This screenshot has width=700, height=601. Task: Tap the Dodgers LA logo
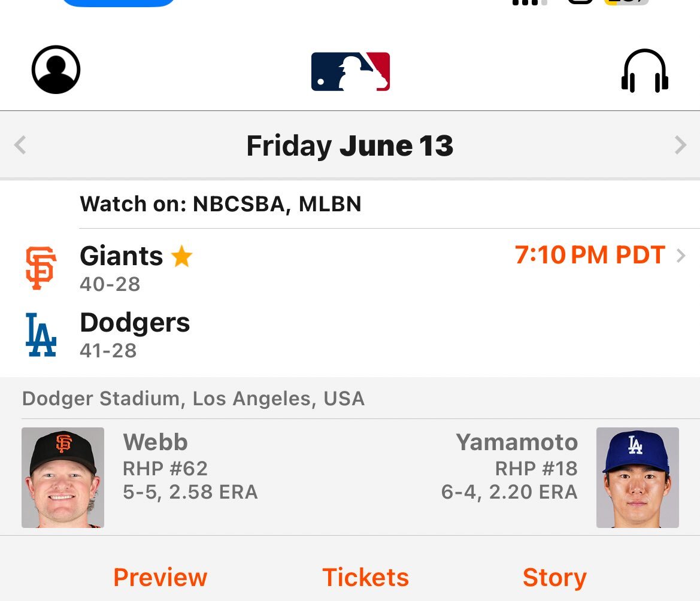(x=41, y=335)
